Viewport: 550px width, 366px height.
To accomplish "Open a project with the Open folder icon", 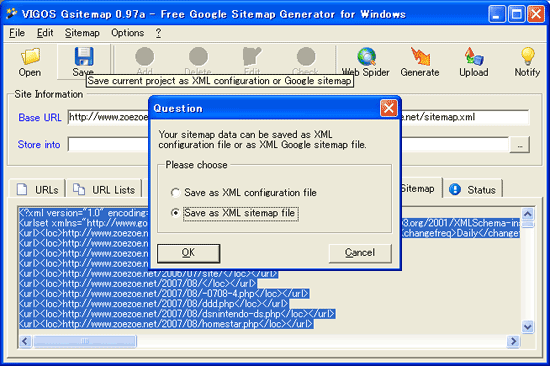I will 30,56.
